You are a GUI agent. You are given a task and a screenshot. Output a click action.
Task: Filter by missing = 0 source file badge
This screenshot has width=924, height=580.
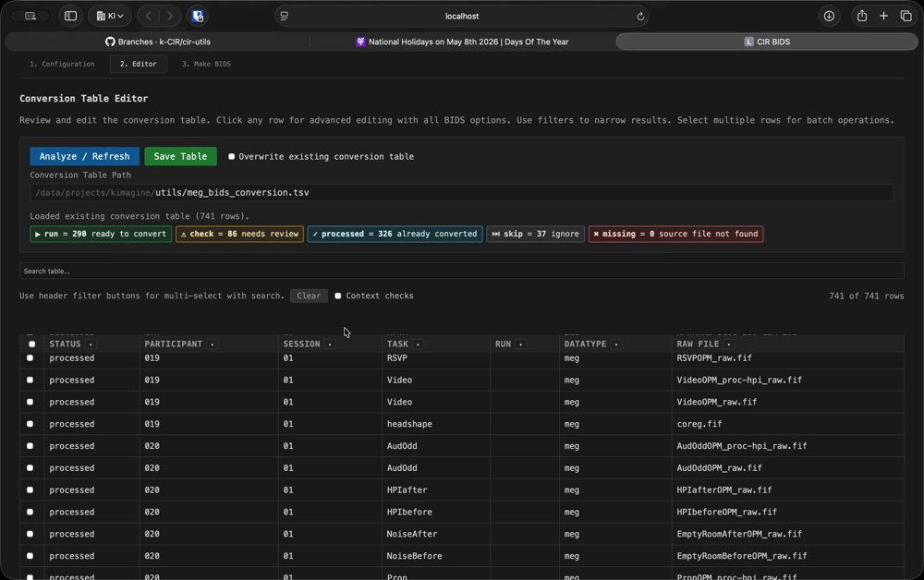676,234
